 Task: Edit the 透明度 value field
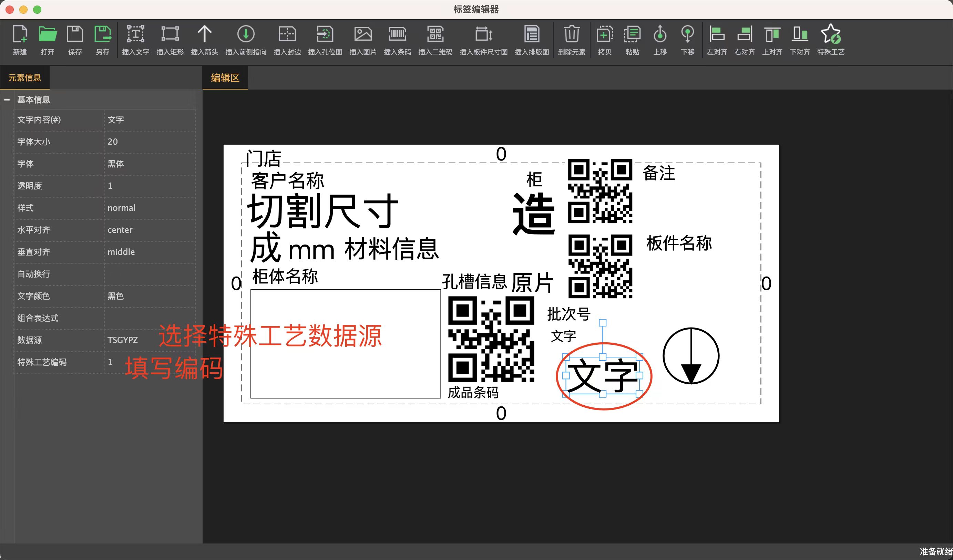pyautogui.click(x=150, y=186)
